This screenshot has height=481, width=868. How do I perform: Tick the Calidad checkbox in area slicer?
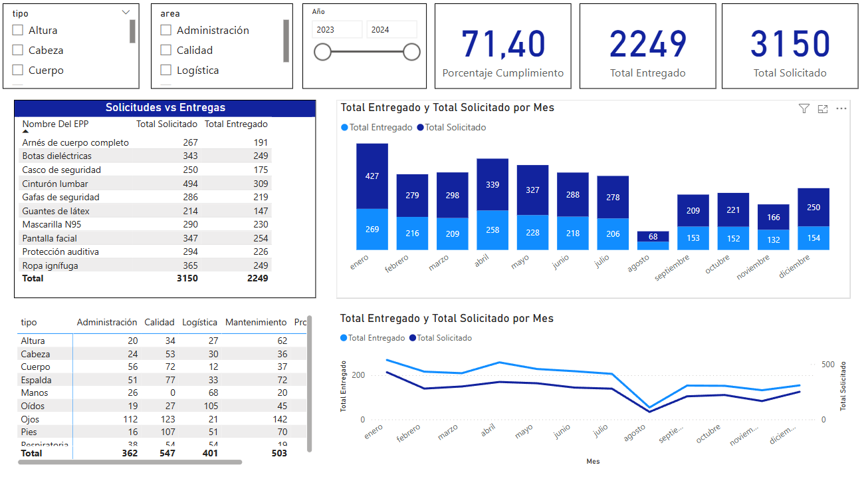[x=166, y=51]
